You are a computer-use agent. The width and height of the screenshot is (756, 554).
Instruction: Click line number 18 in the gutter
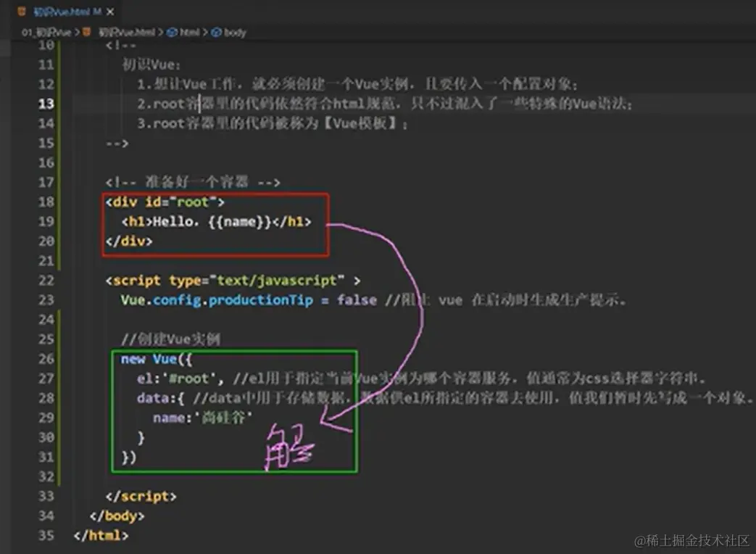tap(46, 202)
